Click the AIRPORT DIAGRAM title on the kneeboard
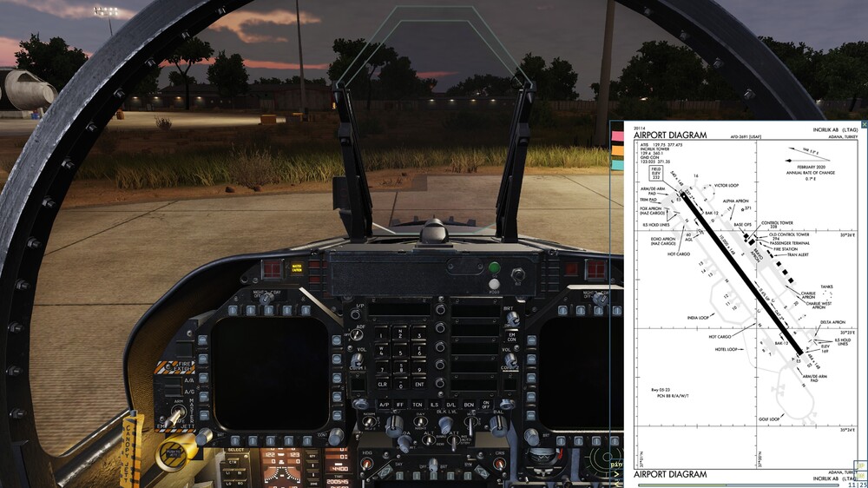This screenshot has width=868, height=488. click(670, 135)
